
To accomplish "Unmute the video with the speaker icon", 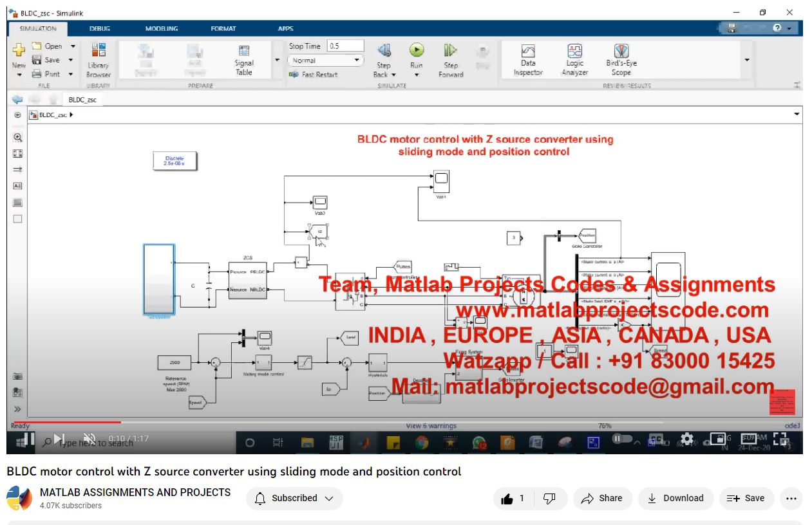I will 90,439.
